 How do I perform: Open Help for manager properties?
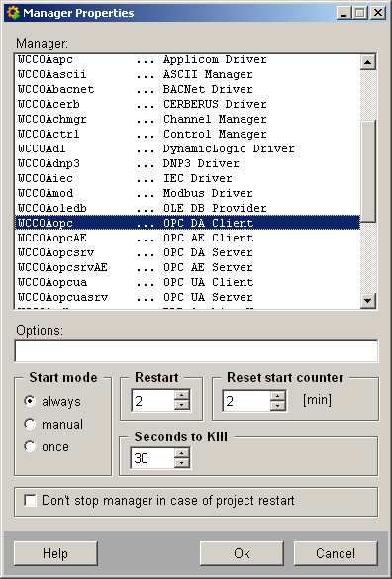(x=55, y=553)
